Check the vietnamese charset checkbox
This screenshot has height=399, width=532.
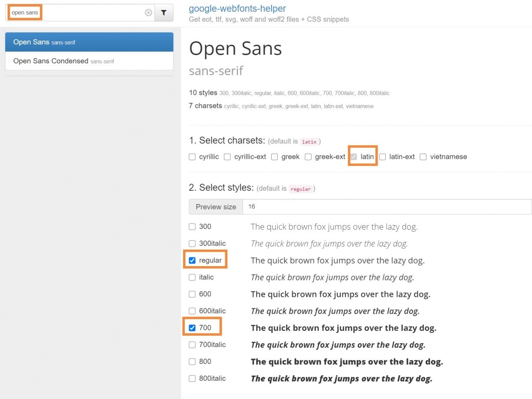click(x=423, y=157)
